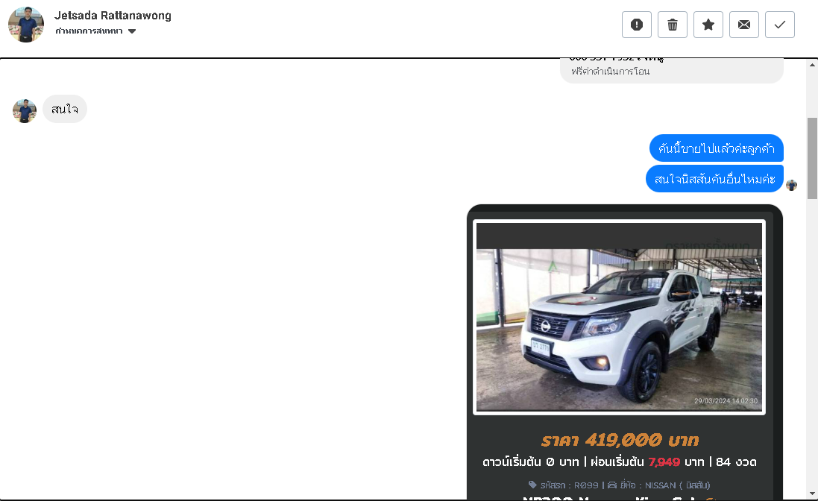Click the customer avatar beside 'สนใจ' message

[x=25, y=110]
